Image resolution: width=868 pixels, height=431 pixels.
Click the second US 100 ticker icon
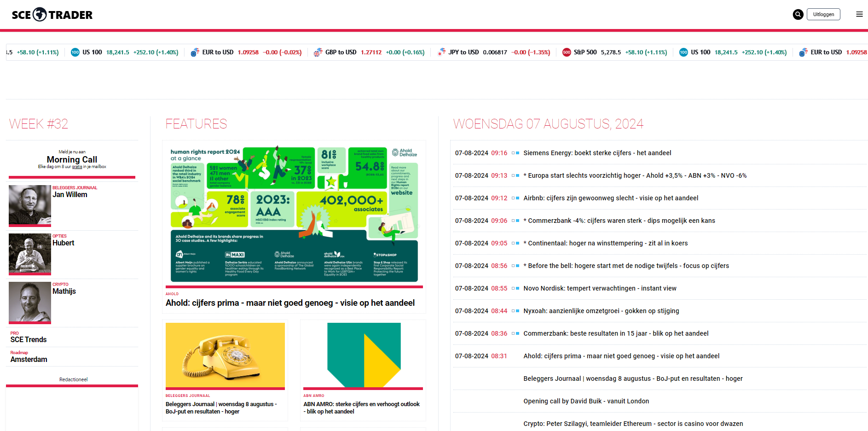683,52
